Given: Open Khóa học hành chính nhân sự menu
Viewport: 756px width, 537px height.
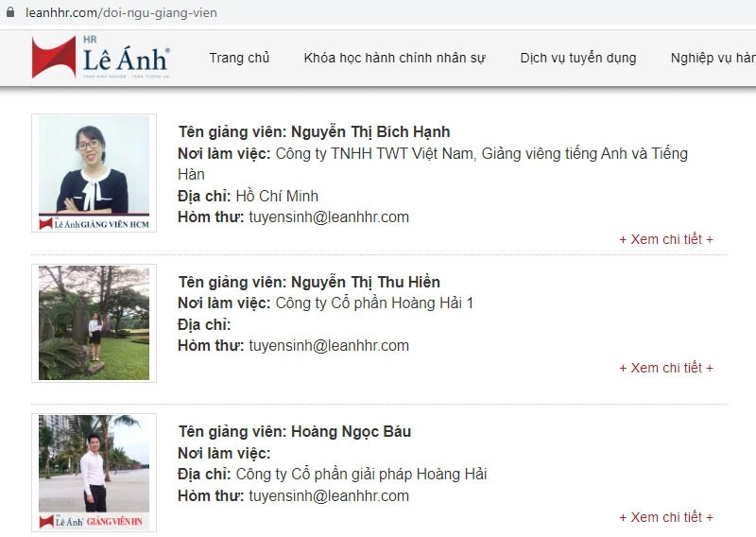Looking at the screenshot, I should pos(394,58).
